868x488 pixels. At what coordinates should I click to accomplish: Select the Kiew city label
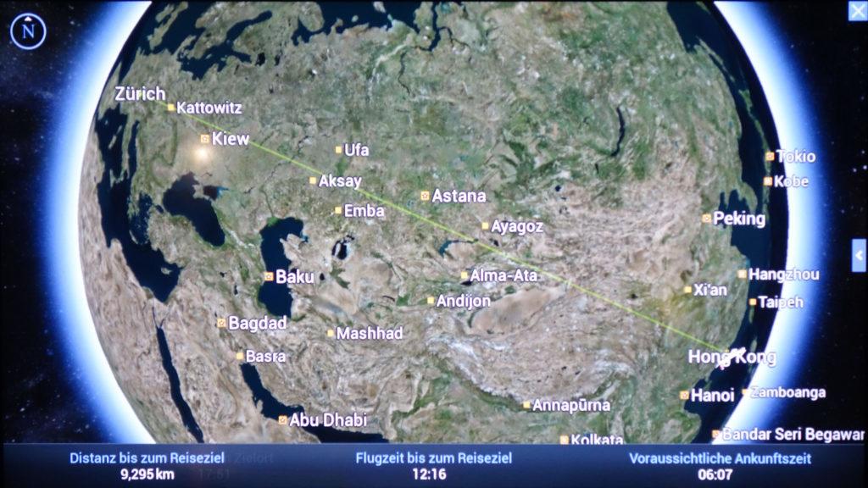click(231, 138)
